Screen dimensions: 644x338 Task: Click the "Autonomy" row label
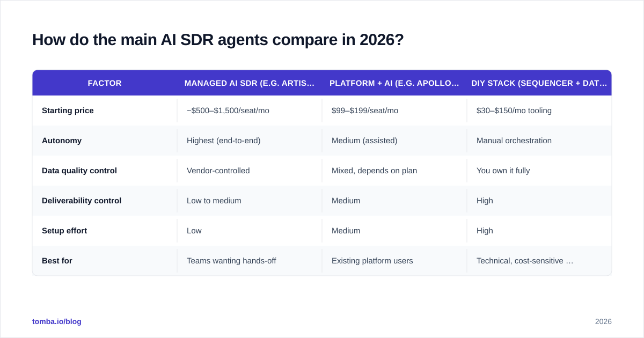(62, 141)
